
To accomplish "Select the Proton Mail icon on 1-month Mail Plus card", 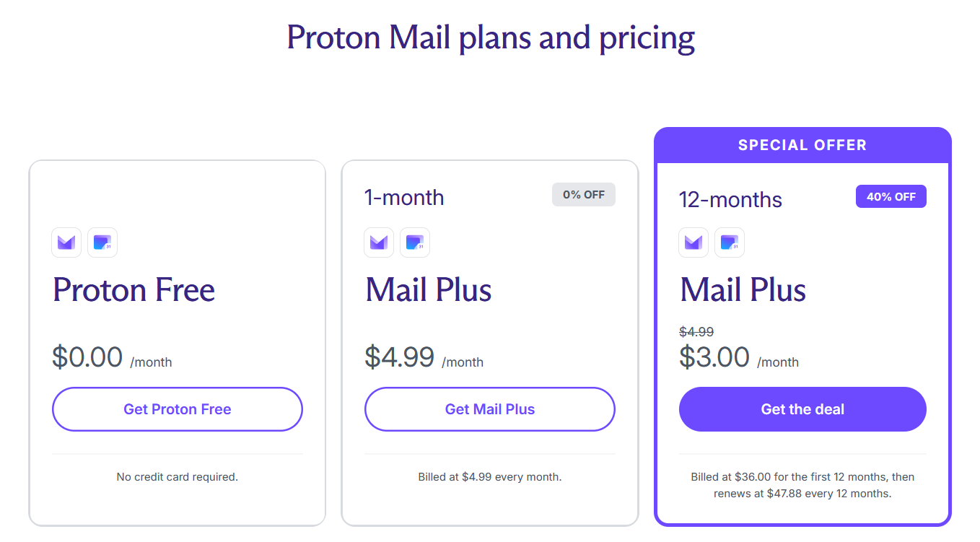I will click(378, 242).
